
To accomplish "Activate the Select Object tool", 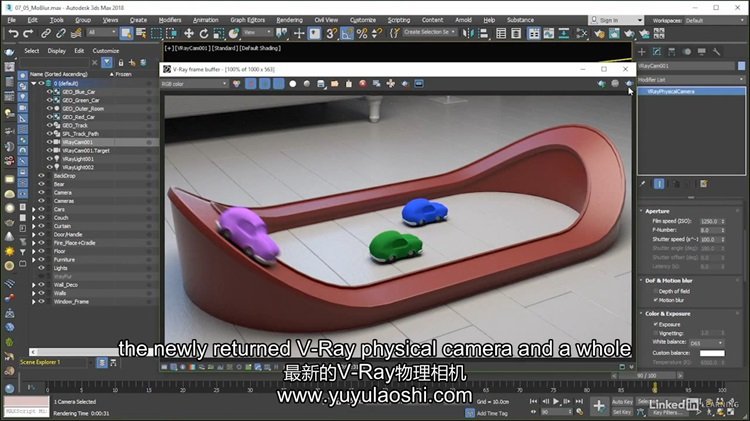I will 126,33.
